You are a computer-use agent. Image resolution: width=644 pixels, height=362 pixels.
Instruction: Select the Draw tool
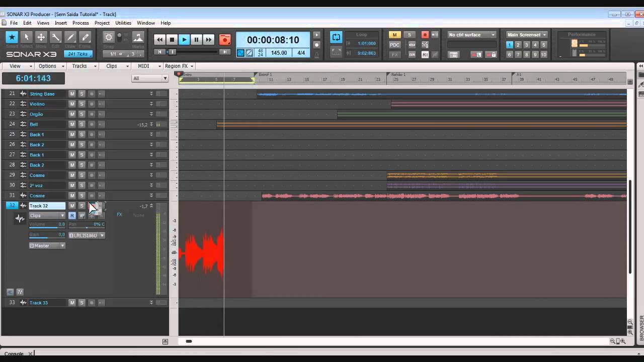point(70,37)
